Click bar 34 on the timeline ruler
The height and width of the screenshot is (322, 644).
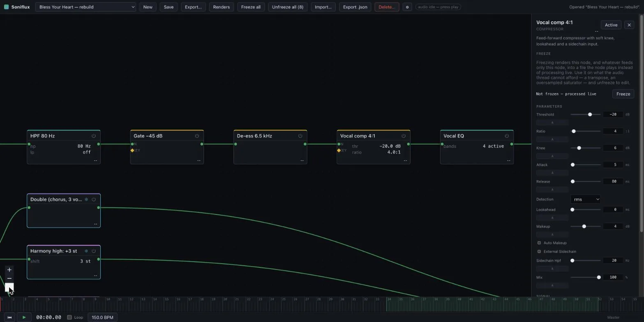tap(389, 299)
